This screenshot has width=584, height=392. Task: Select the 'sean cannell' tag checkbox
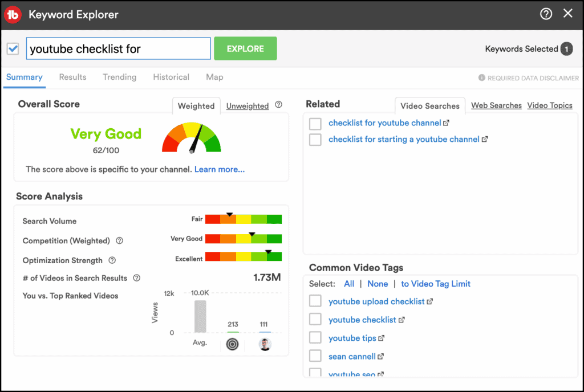tap(315, 357)
